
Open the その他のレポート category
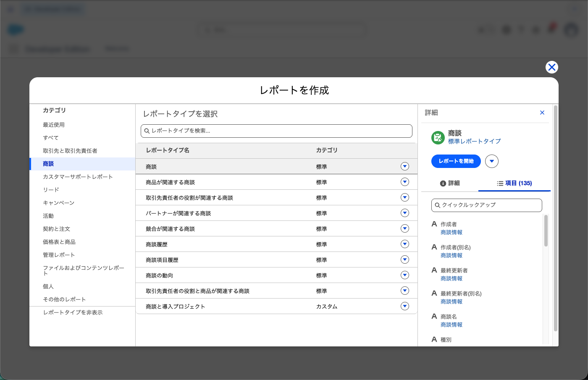click(x=82, y=299)
